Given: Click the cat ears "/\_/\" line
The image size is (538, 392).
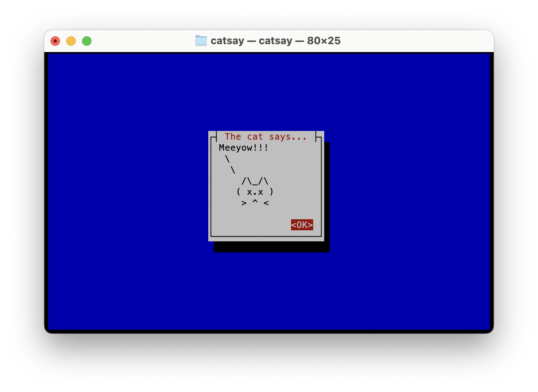Looking at the screenshot, I should 255,181.
